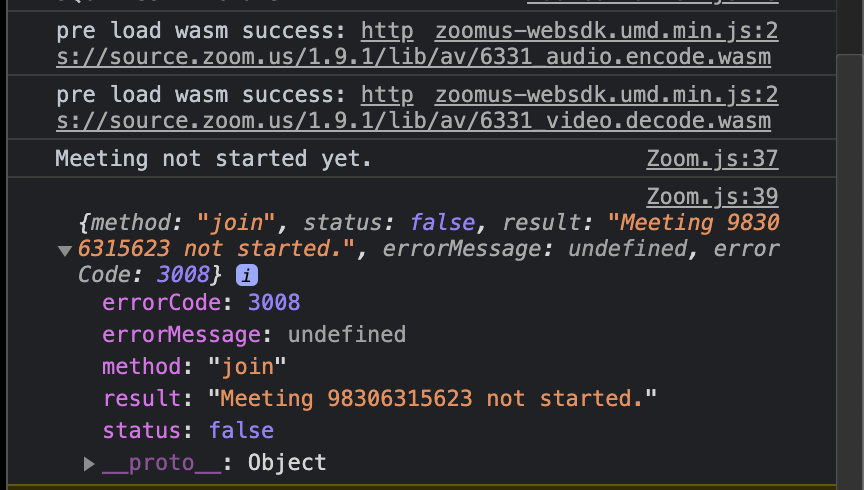This screenshot has height=490, width=864.
Task: Click the 3008 value in the expanded properties
Action: [x=274, y=303]
